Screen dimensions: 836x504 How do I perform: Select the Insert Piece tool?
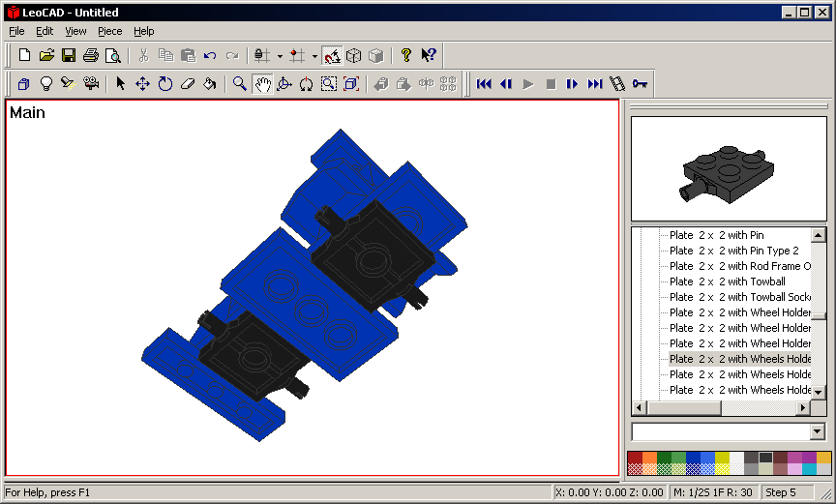(x=23, y=84)
